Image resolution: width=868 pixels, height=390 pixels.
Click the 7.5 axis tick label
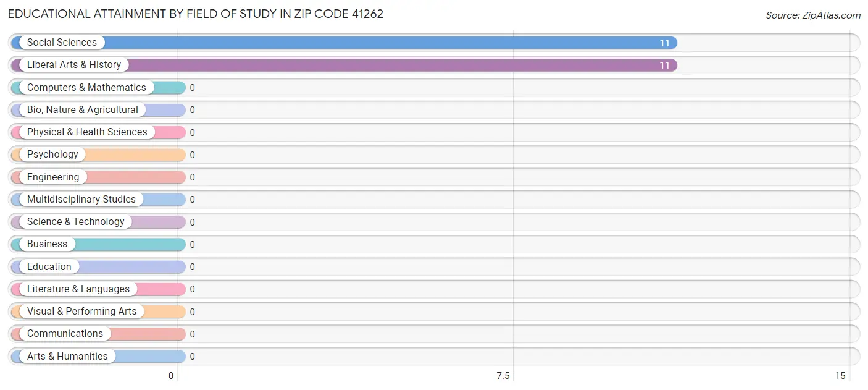pos(503,376)
